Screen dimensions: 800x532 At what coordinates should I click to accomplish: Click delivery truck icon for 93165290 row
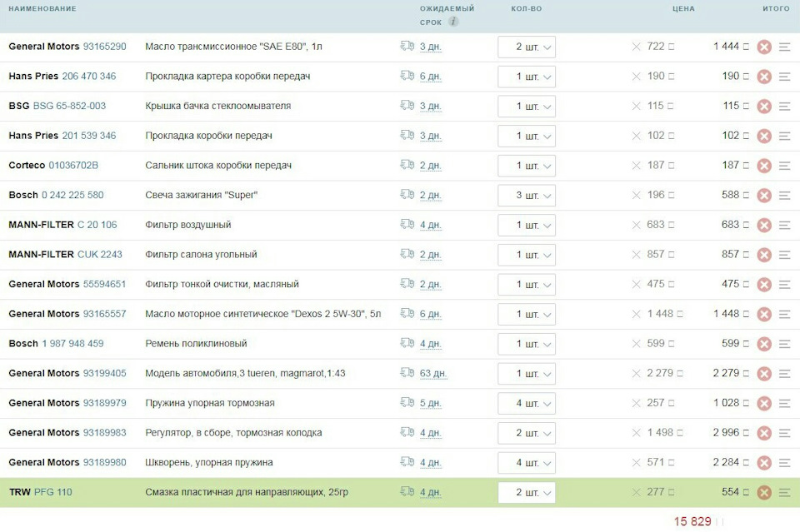[407, 46]
